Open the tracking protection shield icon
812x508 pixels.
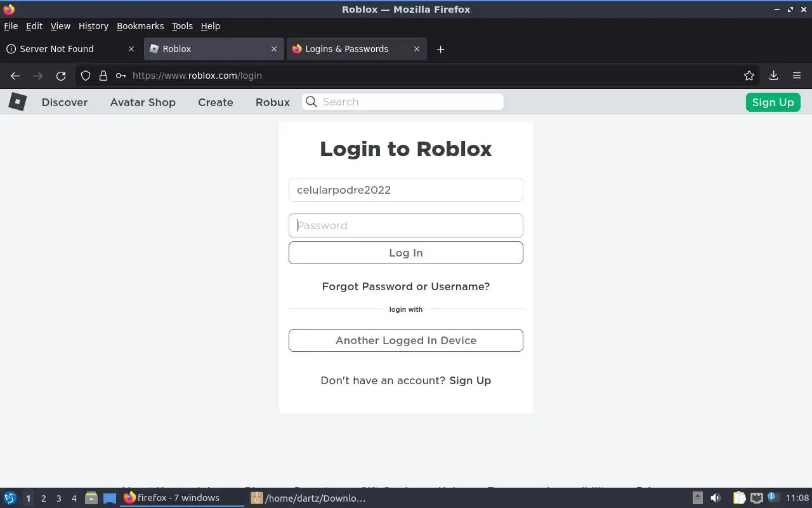[86, 76]
